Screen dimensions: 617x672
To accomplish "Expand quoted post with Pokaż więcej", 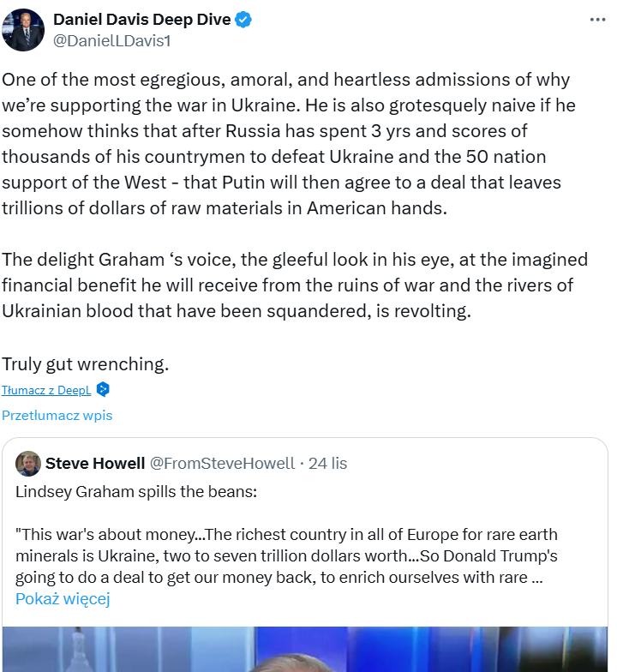I will pyautogui.click(x=63, y=598).
